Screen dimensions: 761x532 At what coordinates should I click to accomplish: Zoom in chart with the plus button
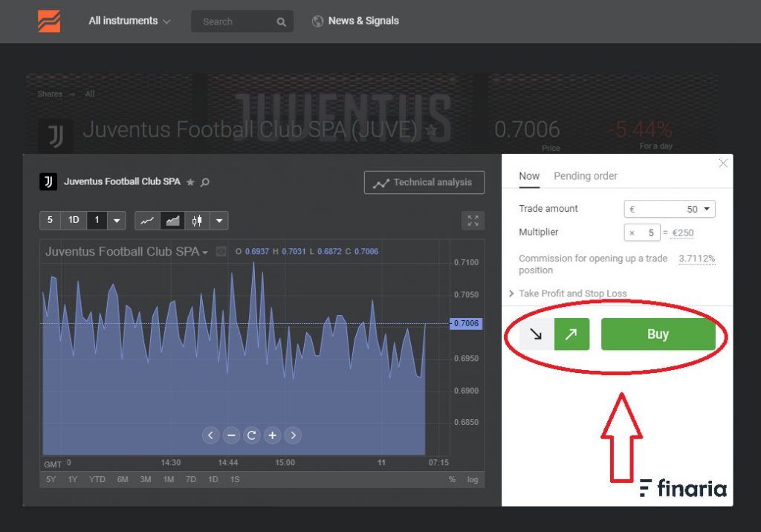pyautogui.click(x=272, y=435)
